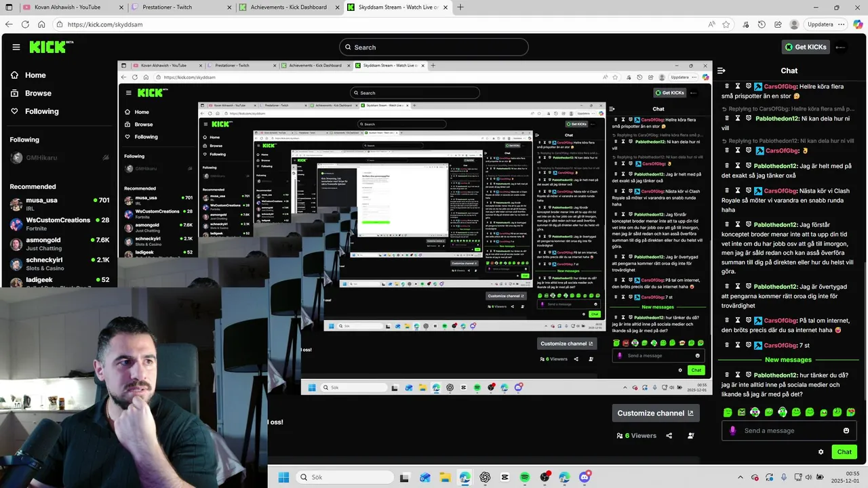The width and height of the screenshot is (868, 488).
Task: Open Discord from taskbar
Action: coord(585,477)
